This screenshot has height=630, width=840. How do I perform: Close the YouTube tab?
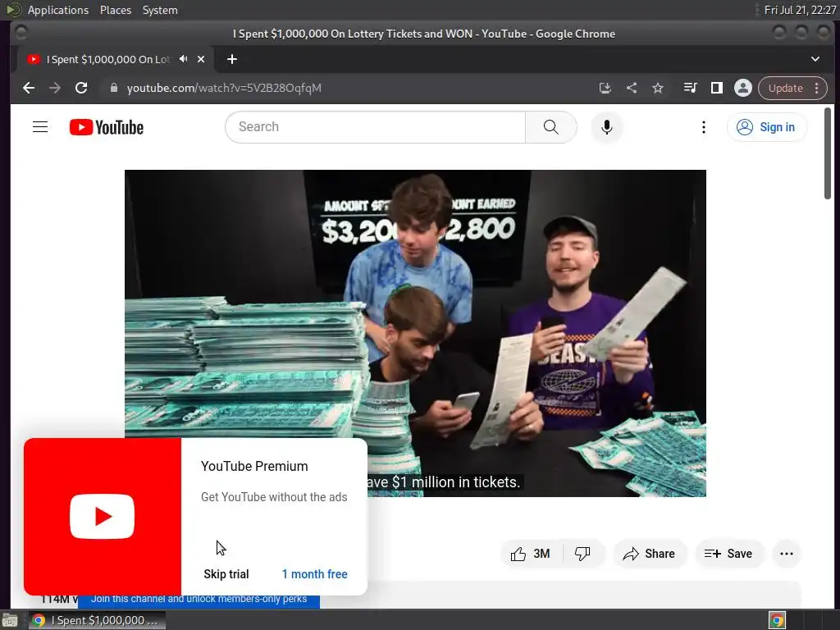click(201, 59)
